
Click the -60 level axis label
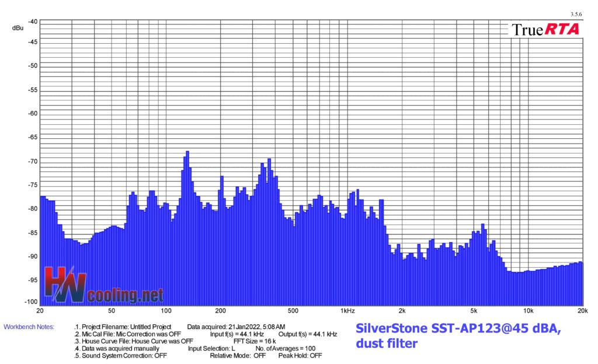click(x=33, y=114)
